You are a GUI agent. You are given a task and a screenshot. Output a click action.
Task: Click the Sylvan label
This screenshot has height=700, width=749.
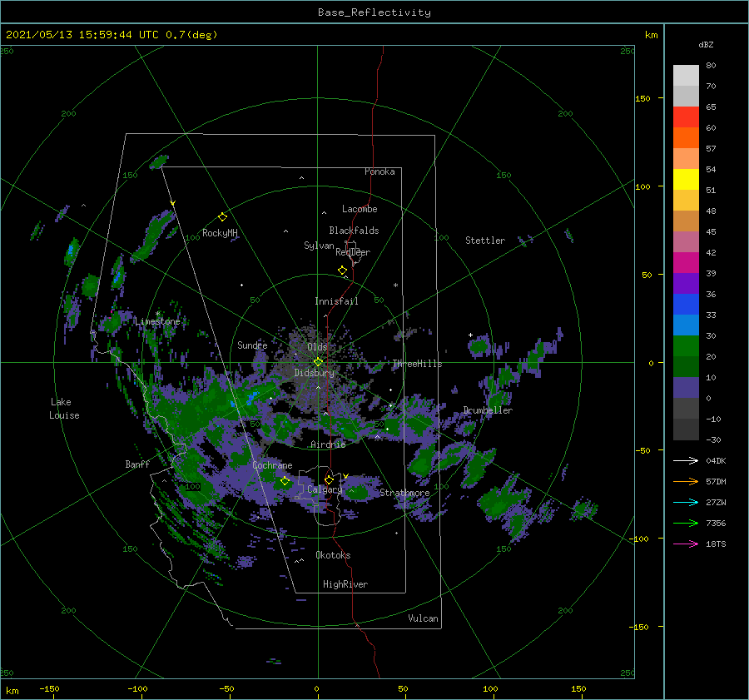[x=319, y=246]
